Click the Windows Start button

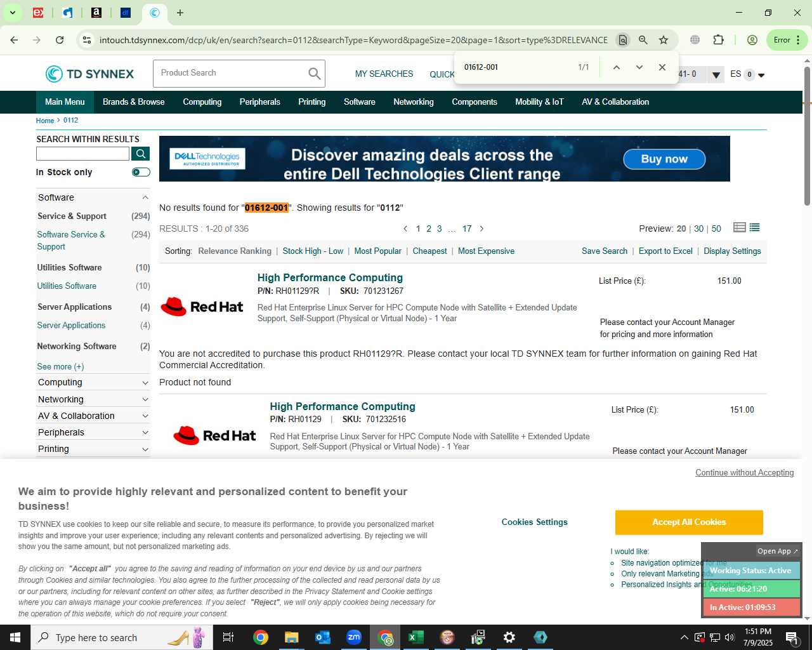[x=15, y=637]
